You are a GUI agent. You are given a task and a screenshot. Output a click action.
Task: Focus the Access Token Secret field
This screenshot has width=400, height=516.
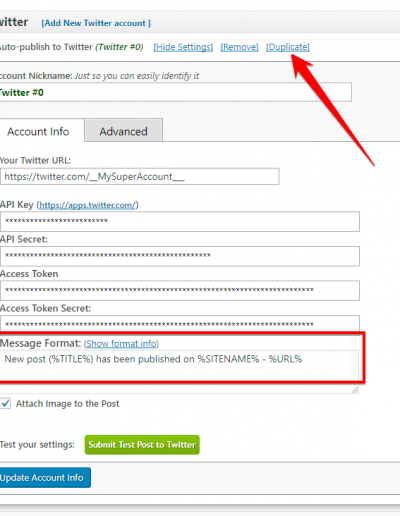coord(180,324)
